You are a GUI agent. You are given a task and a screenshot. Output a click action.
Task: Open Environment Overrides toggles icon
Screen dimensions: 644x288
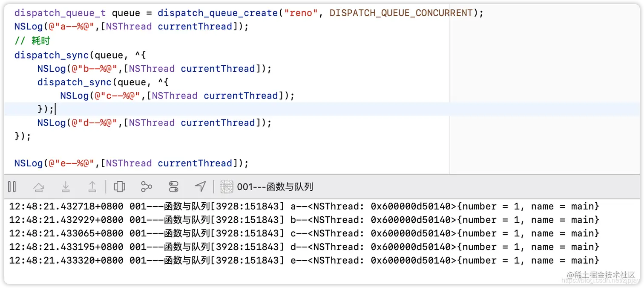point(173,186)
